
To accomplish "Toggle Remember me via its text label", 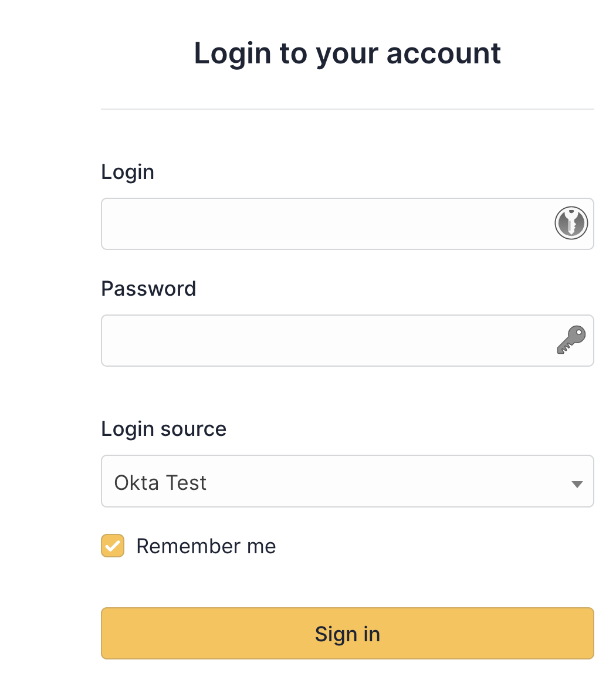I will 206,546.
